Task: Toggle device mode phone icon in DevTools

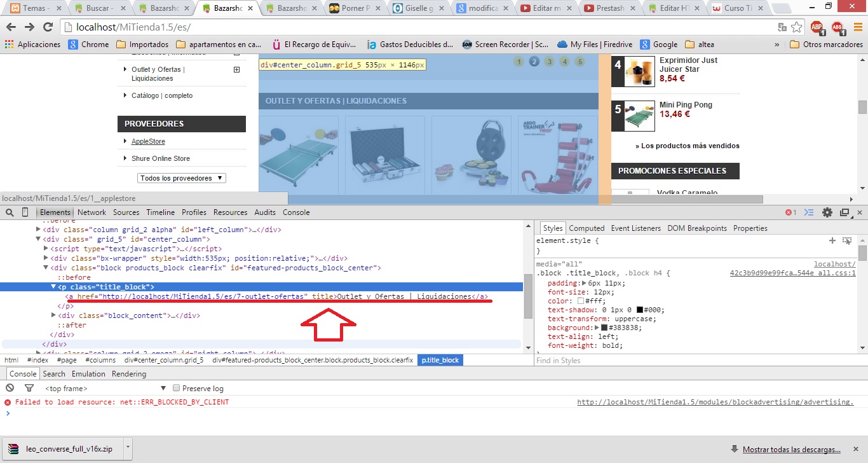Action: tap(25, 212)
